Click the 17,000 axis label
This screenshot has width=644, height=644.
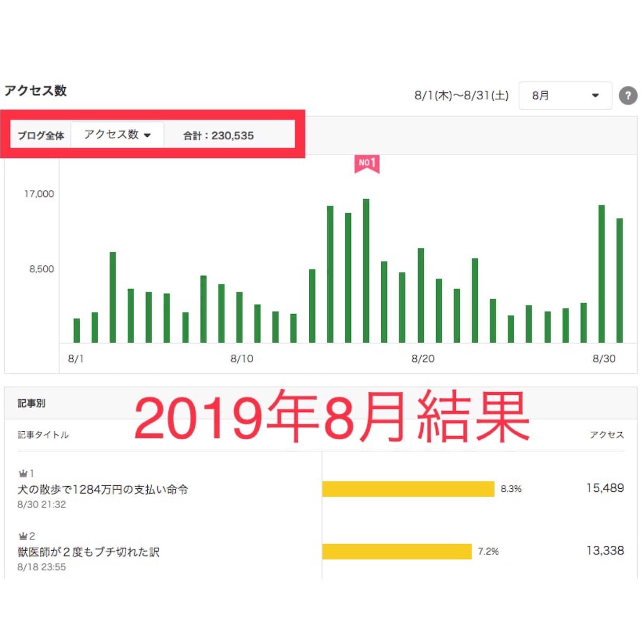pyautogui.click(x=39, y=194)
